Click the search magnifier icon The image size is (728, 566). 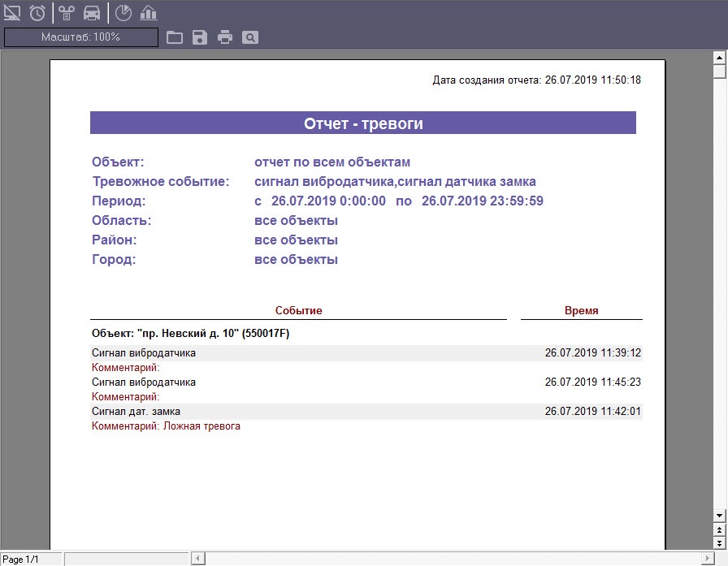coord(250,37)
